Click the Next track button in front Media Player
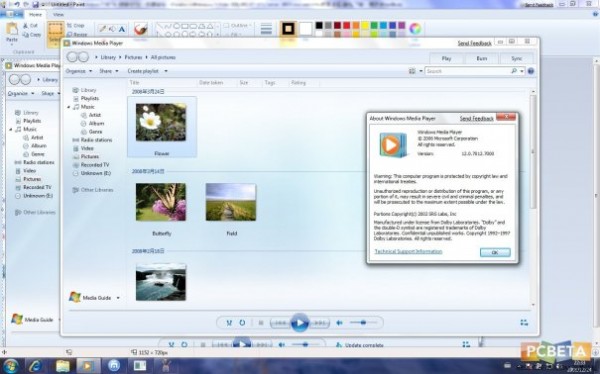The width and height of the screenshot is (600, 374). tap(320, 323)
